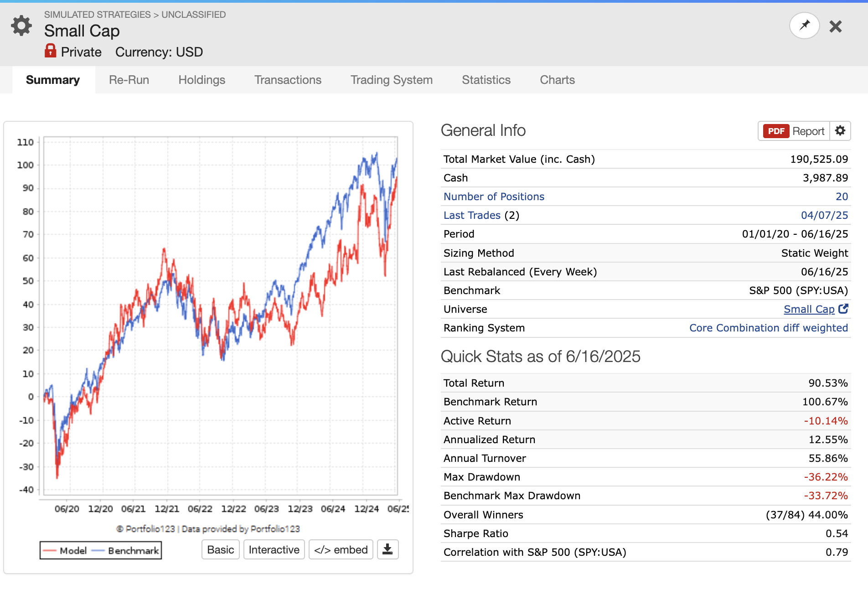Close the Small Cap strategy panel
The height and width of the screenshot is (600, 868).
[x=836, y=26]
